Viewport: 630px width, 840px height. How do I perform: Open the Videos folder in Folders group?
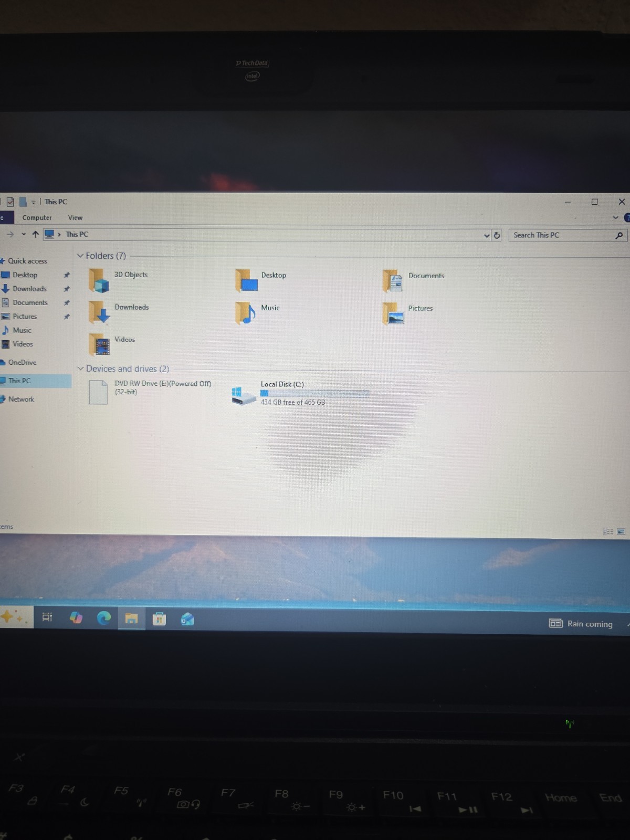112,344
